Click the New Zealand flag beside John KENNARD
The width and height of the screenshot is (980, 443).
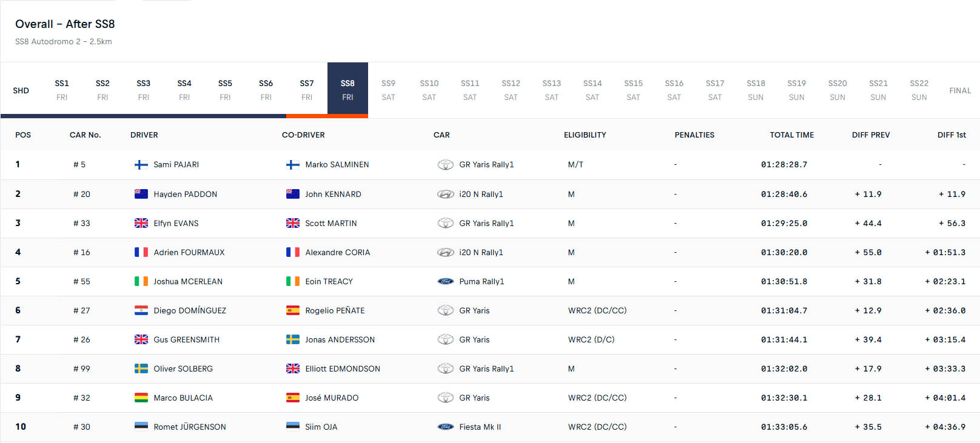click(x=293, y=194)
